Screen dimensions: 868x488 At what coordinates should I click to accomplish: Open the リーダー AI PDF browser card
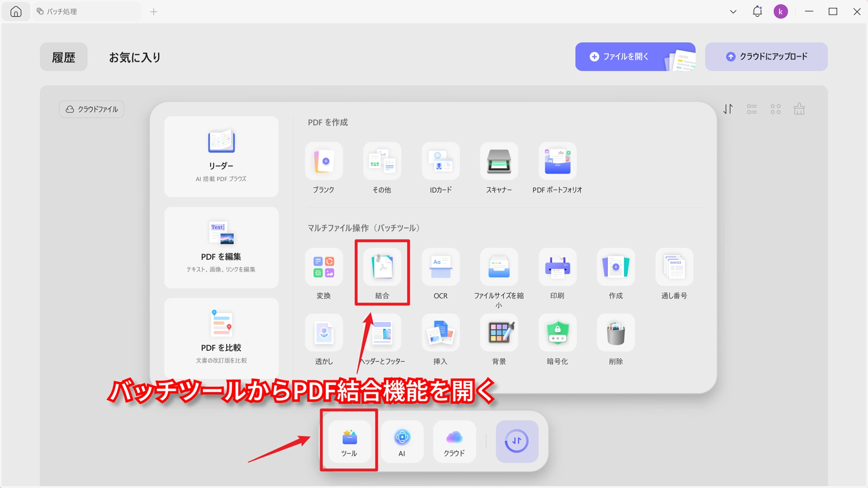point(221,157)
